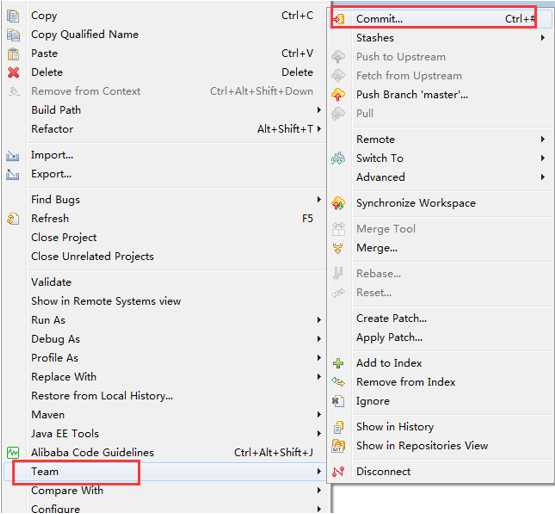Click the red X Delete icon
This screenshot has height=514, width=555.
(13, 72)
